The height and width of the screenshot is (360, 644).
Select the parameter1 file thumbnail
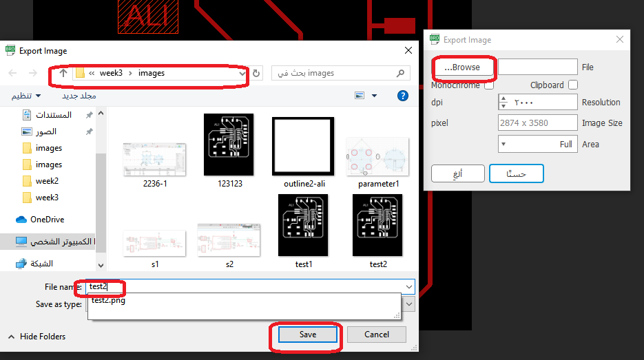378,156
